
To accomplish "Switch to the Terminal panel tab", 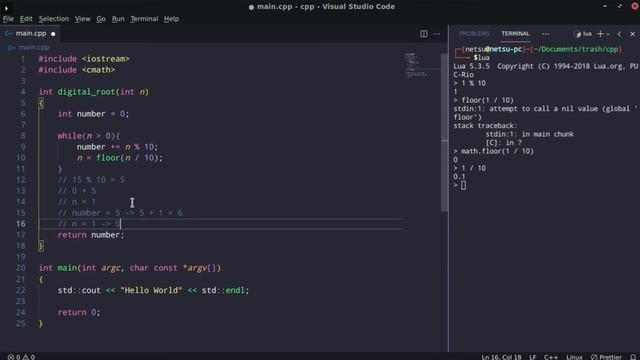I will 515,34.
